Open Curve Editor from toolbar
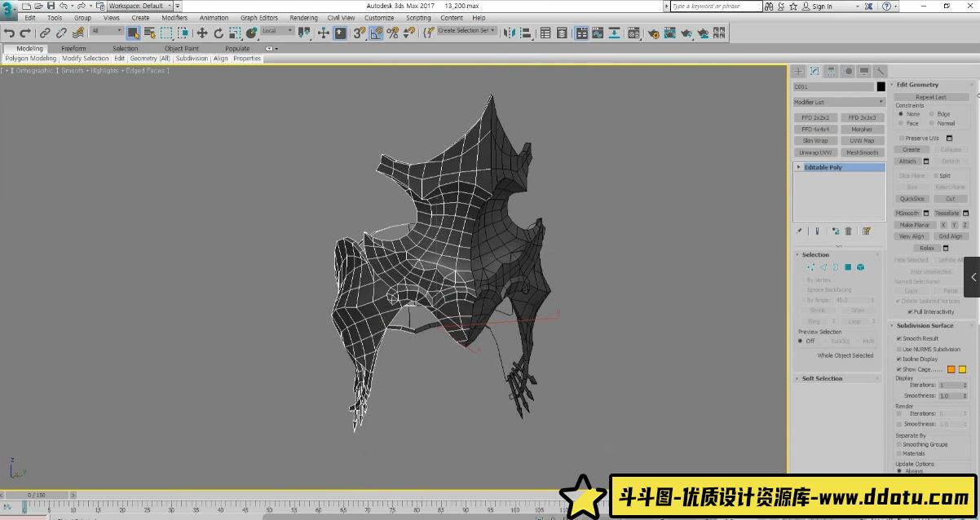Screen dimensions: 980x520 598,33
